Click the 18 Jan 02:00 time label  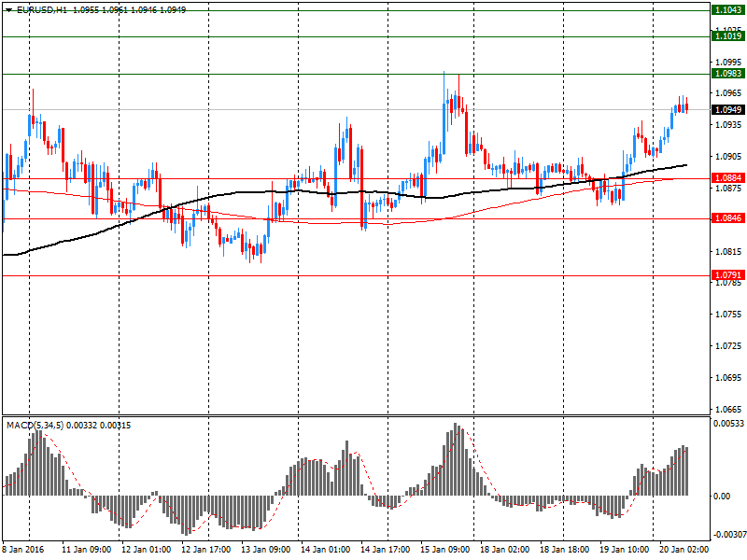[505, 550]
